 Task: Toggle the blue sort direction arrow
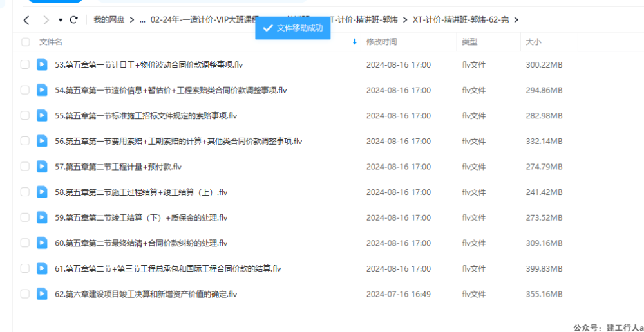coord(354,42)
